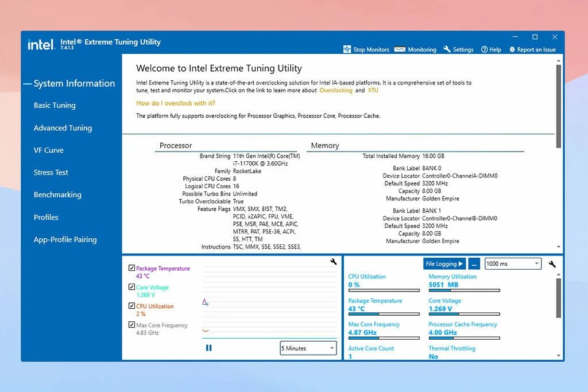Click the Processor section heading

[x=176, y=145]
